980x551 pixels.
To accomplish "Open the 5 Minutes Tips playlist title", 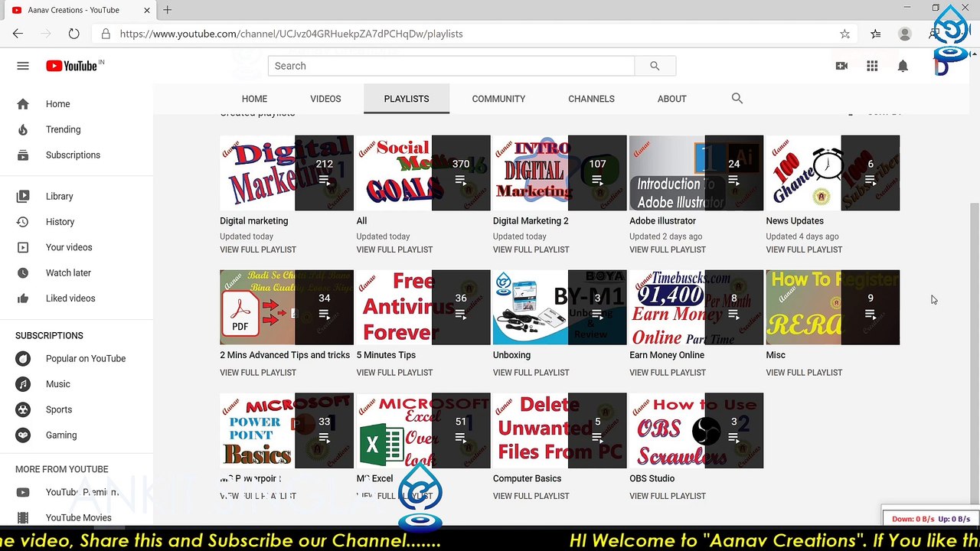I will coord(386,355).
